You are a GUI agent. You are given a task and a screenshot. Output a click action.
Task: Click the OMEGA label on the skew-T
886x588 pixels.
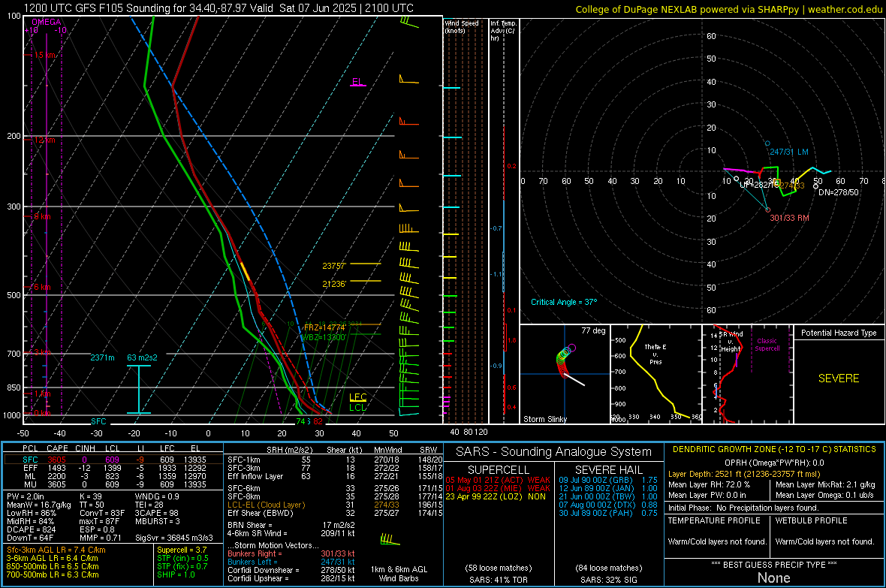click(47, 22)
